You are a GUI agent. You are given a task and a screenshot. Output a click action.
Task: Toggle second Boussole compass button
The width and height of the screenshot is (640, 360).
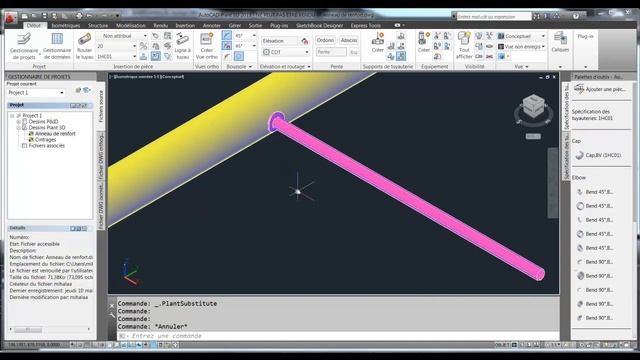pos(227,46)
